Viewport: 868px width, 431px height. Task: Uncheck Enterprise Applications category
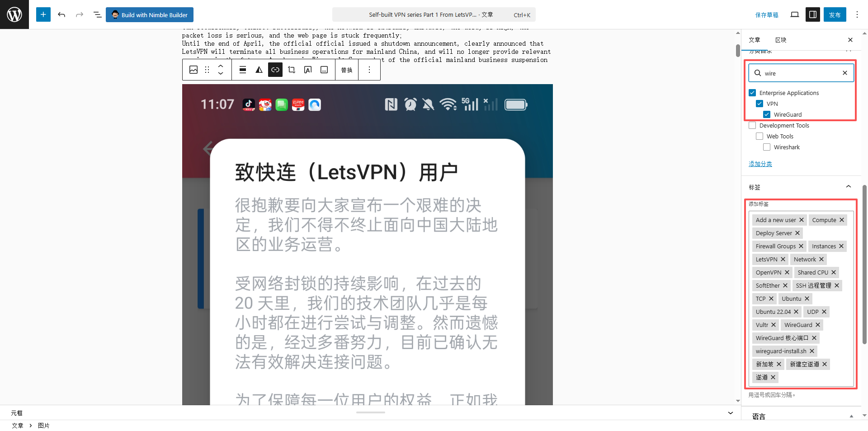pos(752,93)
